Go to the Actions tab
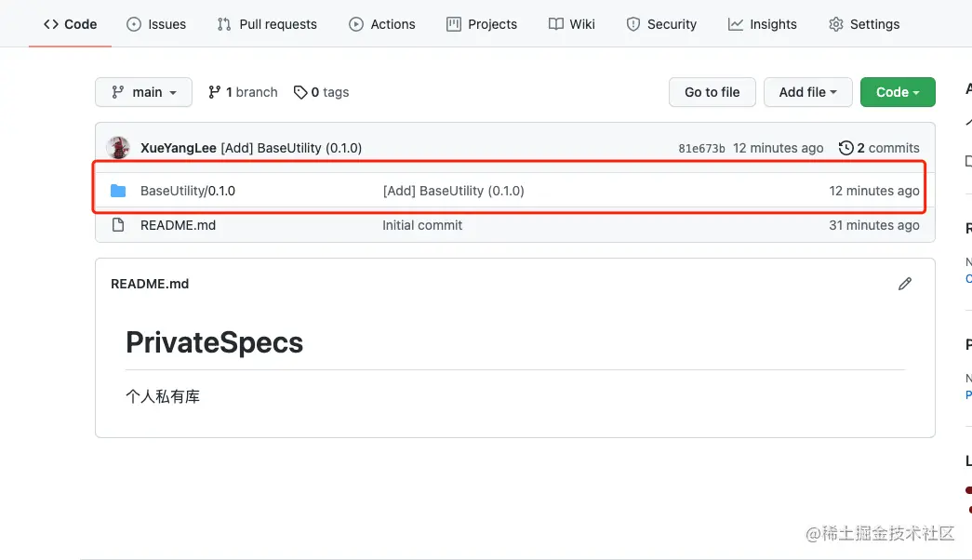972x560 pixels. [382, 24]
